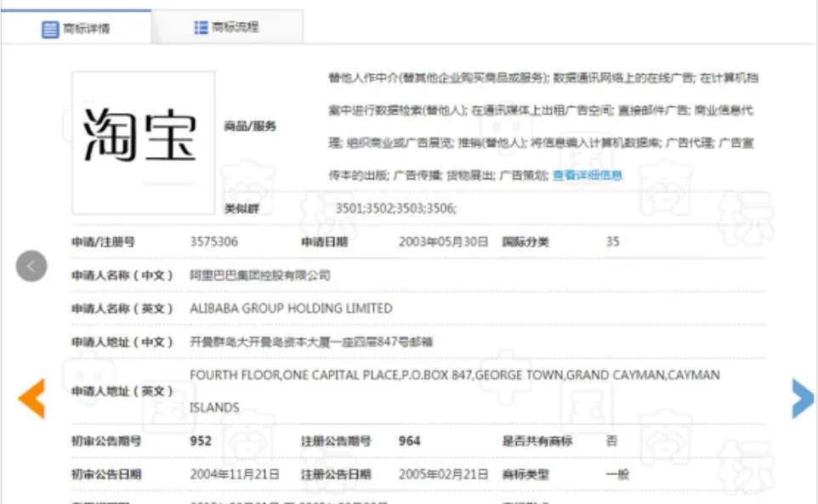Open the 查看详细信息 link

pyautogui.click(x=587, y=175)
